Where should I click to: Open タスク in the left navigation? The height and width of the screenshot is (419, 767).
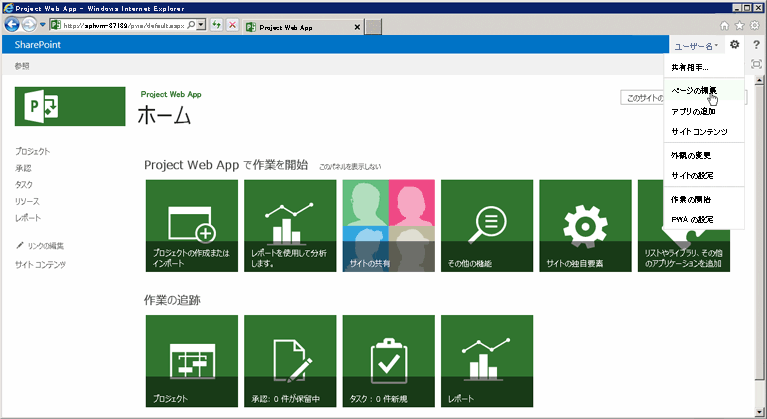[x=24, y=184]
